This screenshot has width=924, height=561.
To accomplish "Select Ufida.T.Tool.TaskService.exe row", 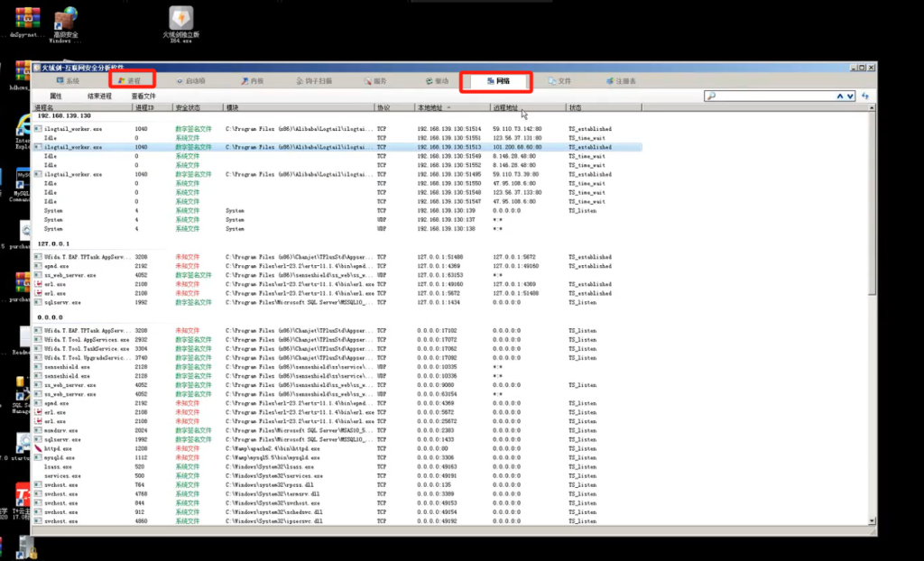I will point(337,349).
